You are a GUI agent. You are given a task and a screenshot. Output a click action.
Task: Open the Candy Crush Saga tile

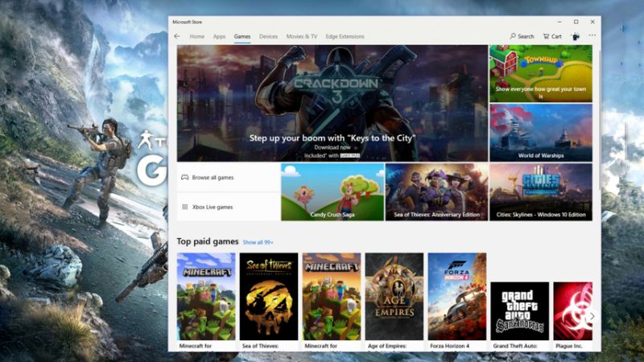(x=332, y=192)
